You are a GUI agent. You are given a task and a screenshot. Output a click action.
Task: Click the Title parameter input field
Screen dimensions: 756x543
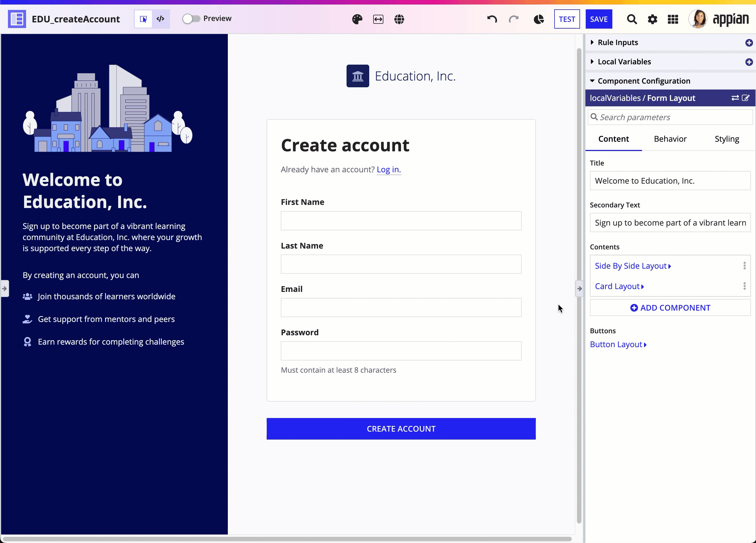tap(670, 181)
